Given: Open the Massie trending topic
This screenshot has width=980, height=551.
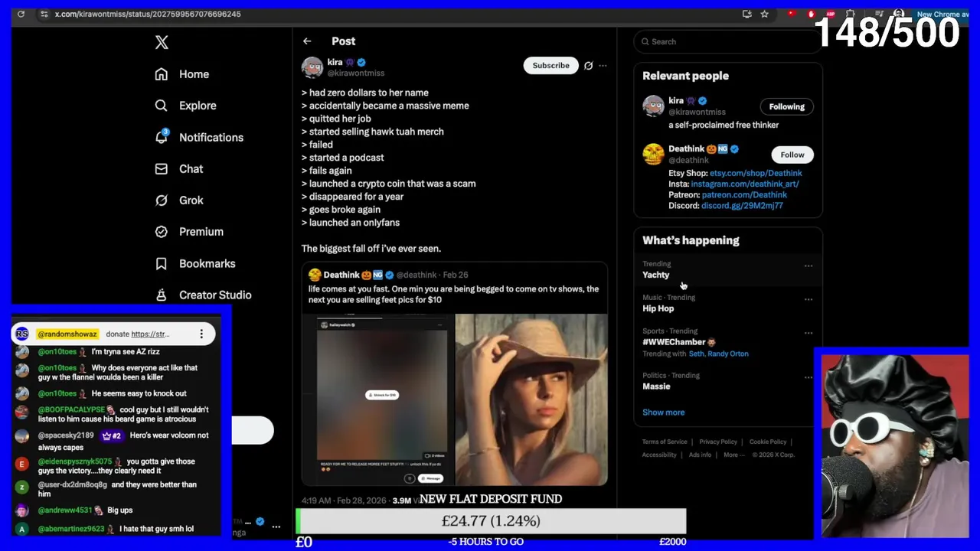Looking at the screenshot, I should (656, 386).
